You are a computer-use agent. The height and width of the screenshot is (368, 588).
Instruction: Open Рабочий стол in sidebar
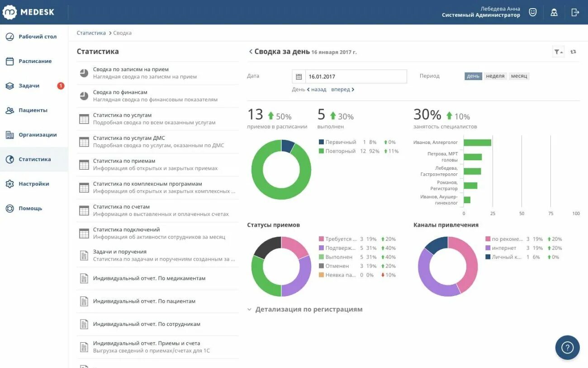click(x=34, y=37)
